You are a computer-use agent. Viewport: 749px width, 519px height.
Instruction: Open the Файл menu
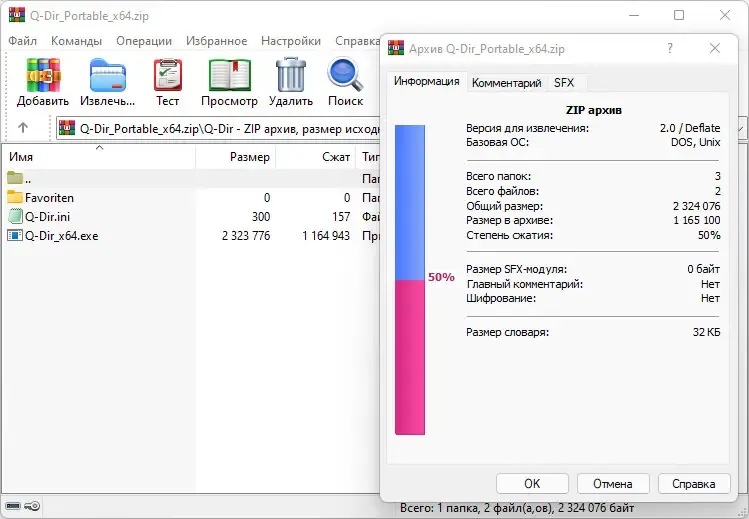click(x=22, y=41)
